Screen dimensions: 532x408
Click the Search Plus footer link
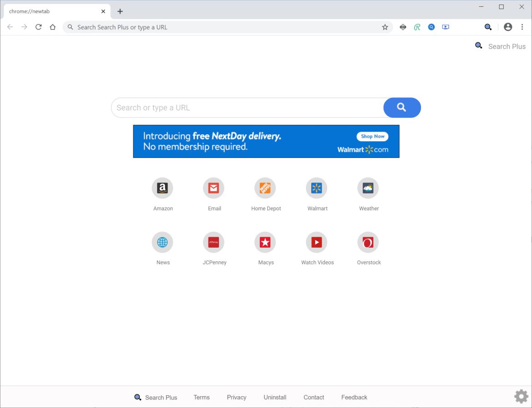[156, 397]
